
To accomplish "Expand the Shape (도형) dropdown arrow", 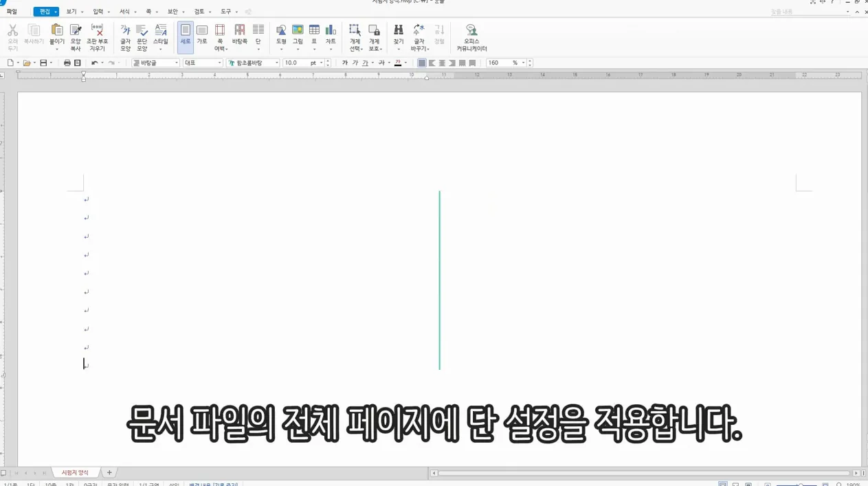I will pos(281,49).
